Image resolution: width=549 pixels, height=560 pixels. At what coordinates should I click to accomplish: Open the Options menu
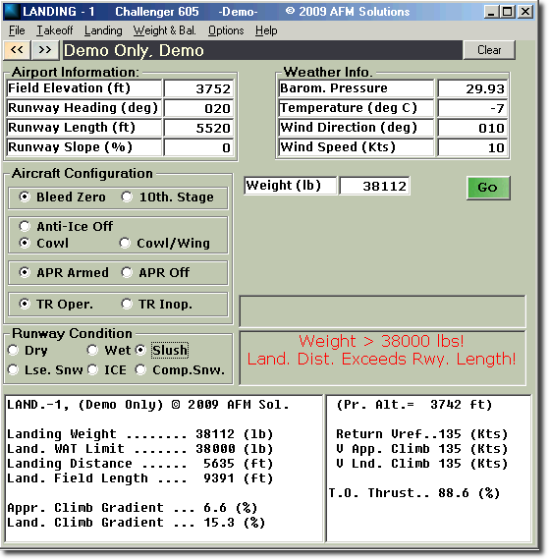click(226, 31)
